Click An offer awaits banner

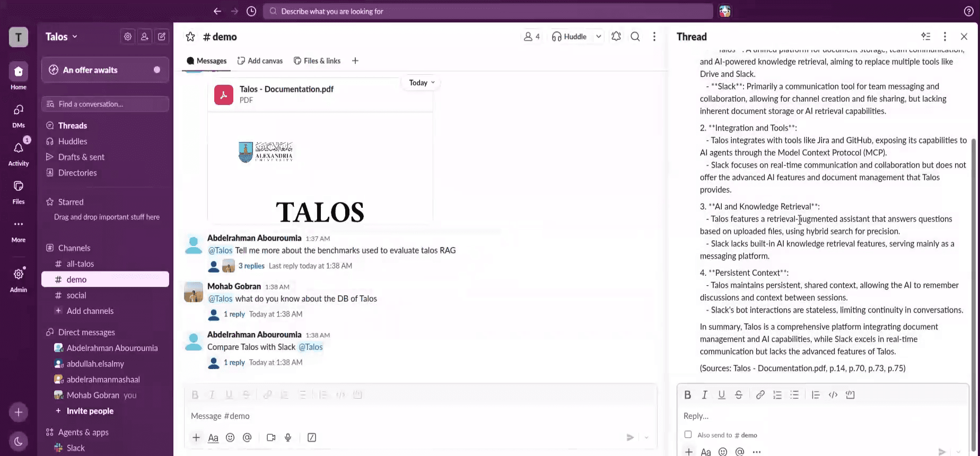pos(105,70)
